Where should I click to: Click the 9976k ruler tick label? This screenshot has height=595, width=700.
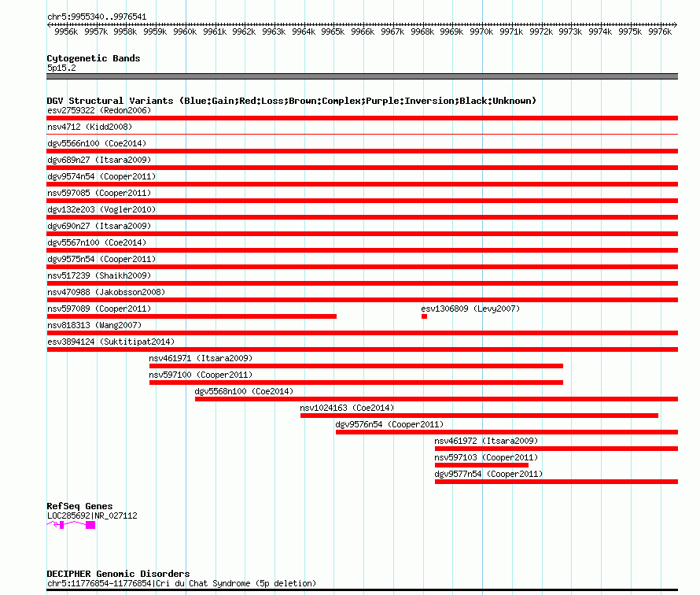(x=660, y=31)
